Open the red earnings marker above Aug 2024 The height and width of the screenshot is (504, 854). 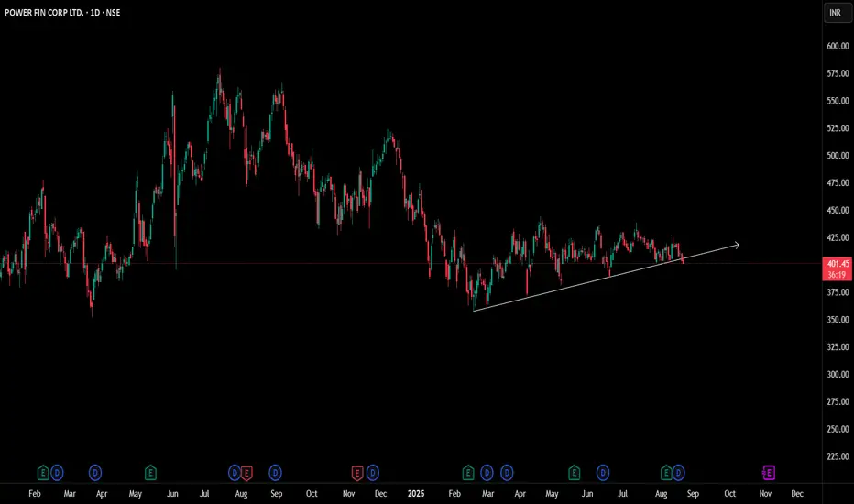click(246, 473)
